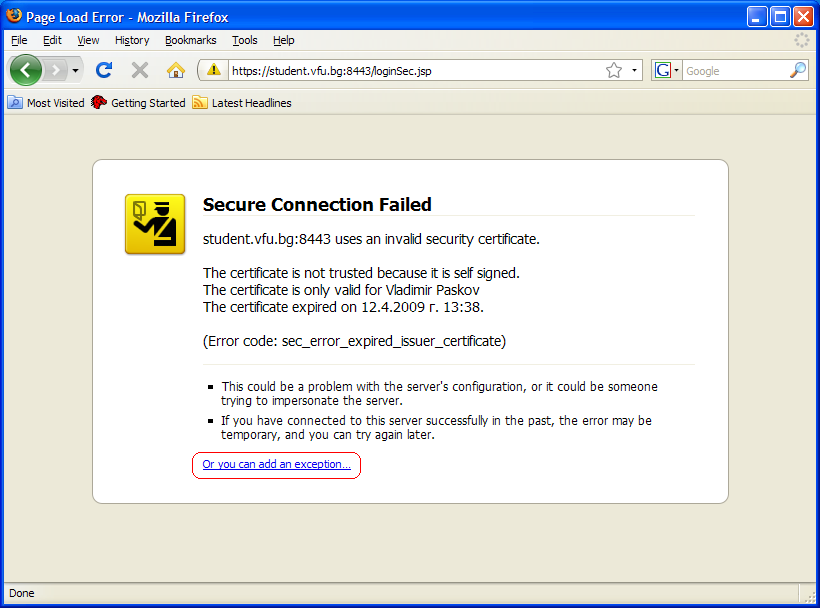
Task: Focus the Google search input field
Action: click(736, 71)
